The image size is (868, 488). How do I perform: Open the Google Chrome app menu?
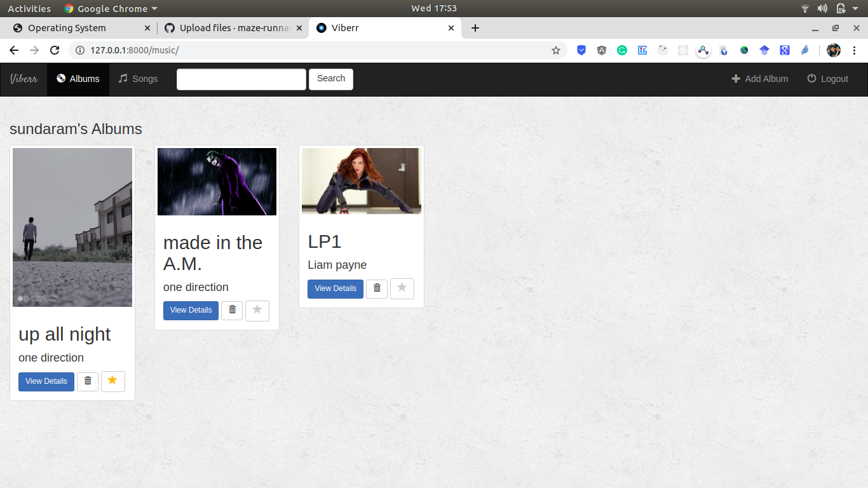pos(111,8)
